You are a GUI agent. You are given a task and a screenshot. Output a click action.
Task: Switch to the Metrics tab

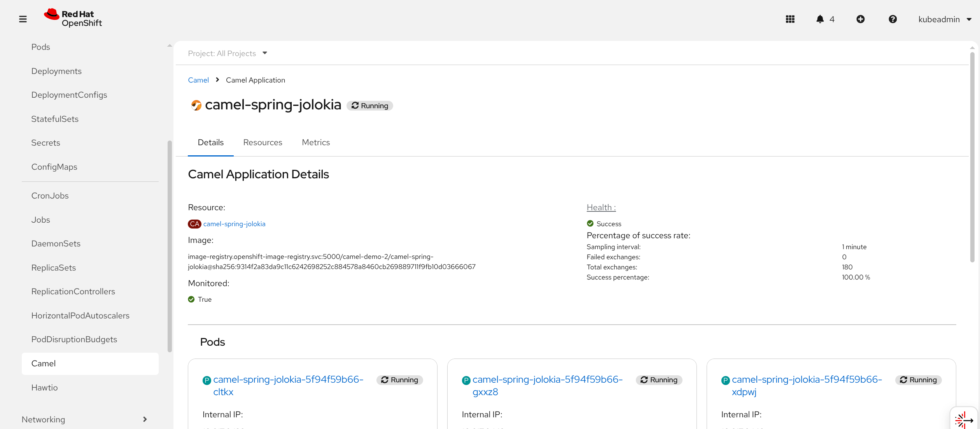tap(316, 142)
